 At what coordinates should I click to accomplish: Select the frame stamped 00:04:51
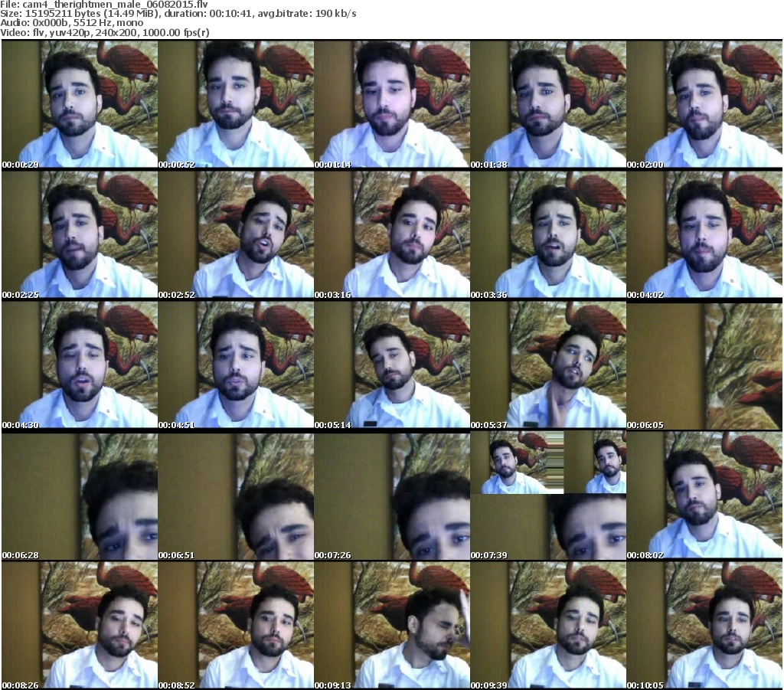[236, 365]
